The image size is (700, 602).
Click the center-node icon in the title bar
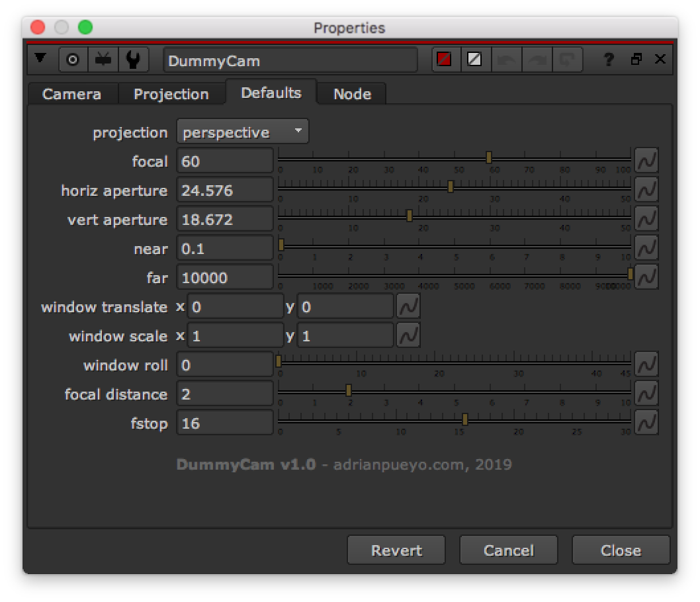[x=72, y=59]
